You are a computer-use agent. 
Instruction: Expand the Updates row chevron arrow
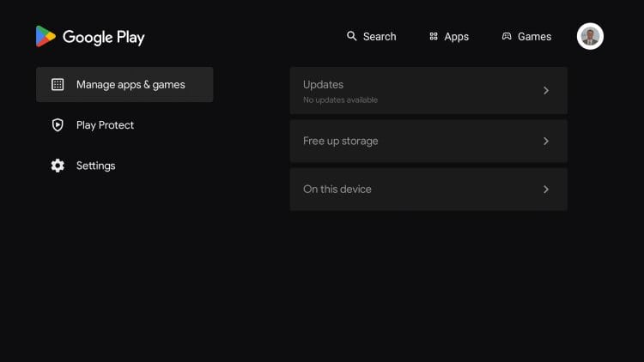click(x=546, y=91)
